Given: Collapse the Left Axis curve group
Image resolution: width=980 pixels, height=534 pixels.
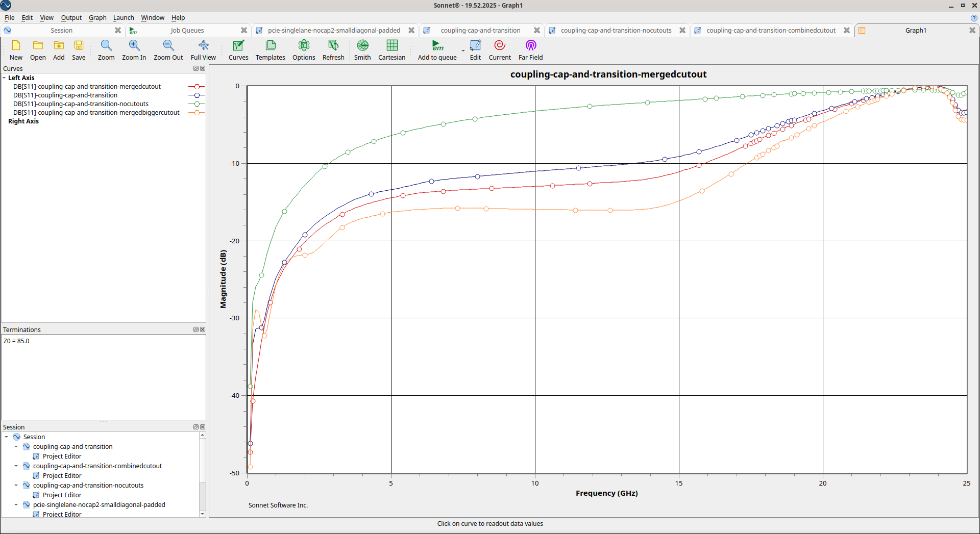Looking at the screenshot, I should click(5, 78).
